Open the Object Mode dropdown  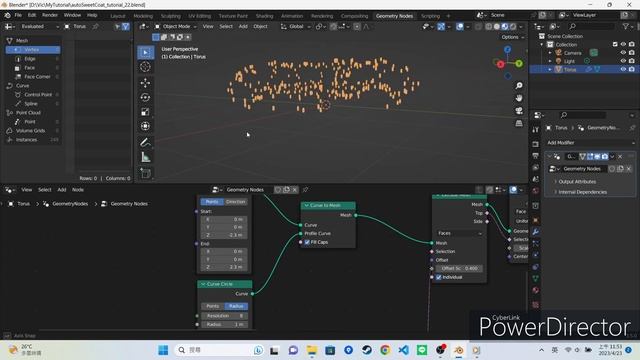175,27
